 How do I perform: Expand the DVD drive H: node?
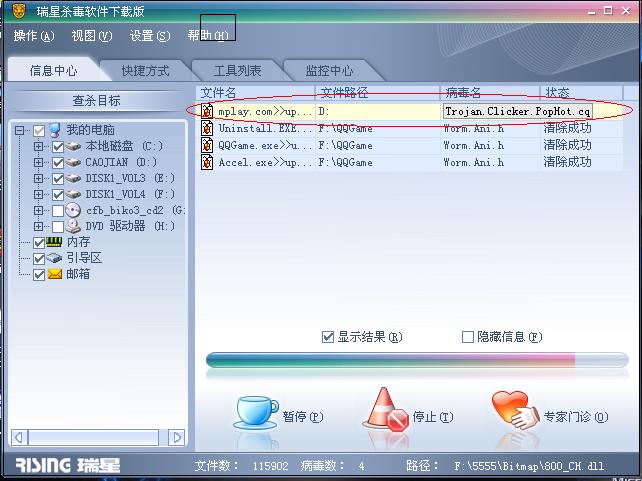38,226
